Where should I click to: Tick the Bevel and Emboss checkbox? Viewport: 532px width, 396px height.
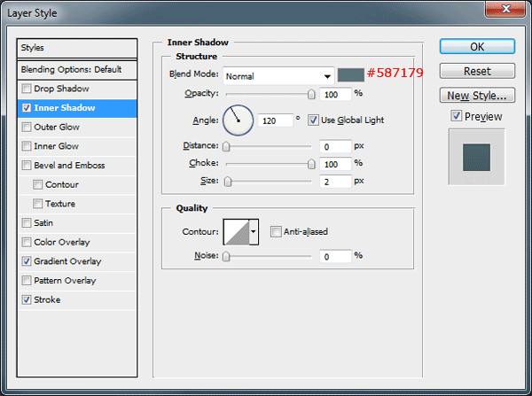click(x=27, y=166)
